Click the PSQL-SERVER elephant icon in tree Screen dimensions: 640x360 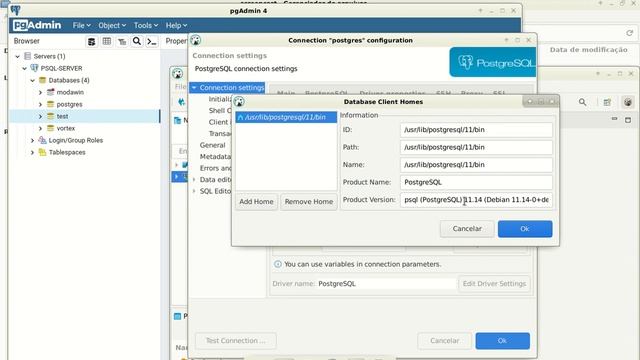(34, 68)
